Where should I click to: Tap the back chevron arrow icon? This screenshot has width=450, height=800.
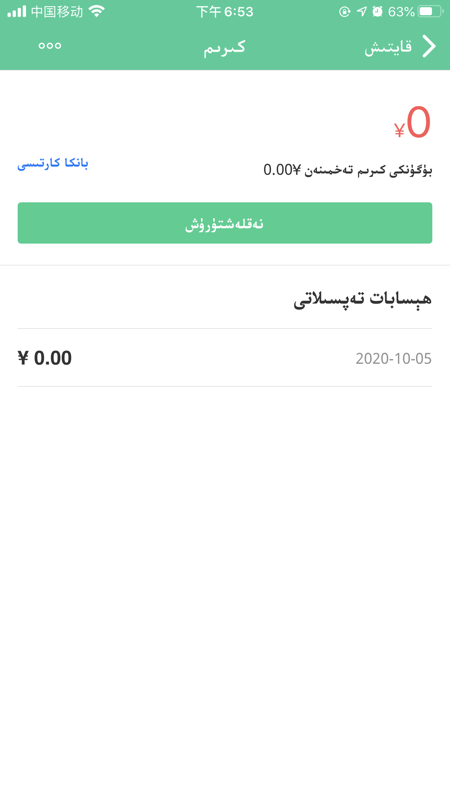coord(430,46)
